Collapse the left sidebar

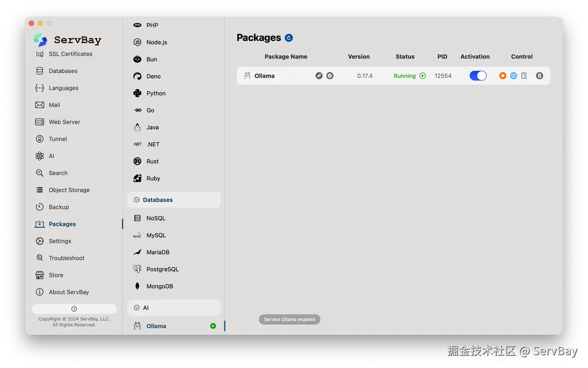(74, 309)
